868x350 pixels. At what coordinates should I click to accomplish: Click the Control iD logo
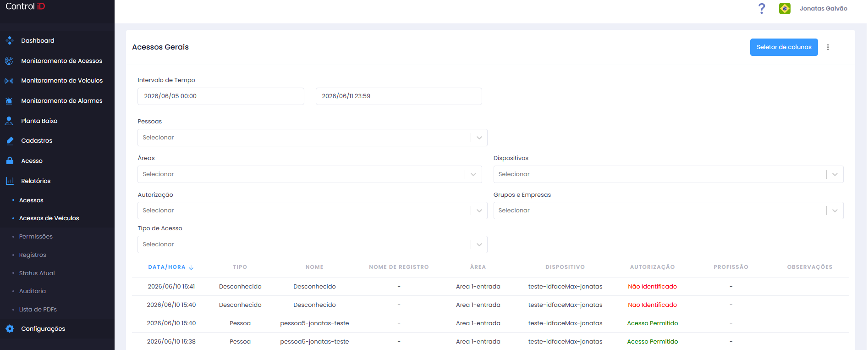[25, 6]
